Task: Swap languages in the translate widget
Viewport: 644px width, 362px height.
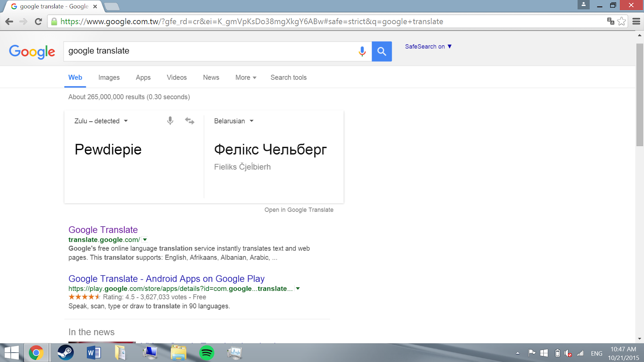Action: pos(190,121)
